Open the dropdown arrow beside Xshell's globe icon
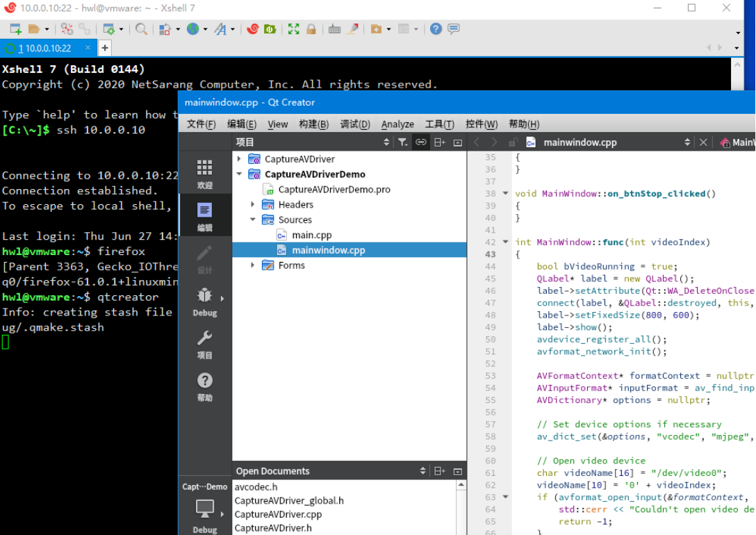 coord(206,29)
